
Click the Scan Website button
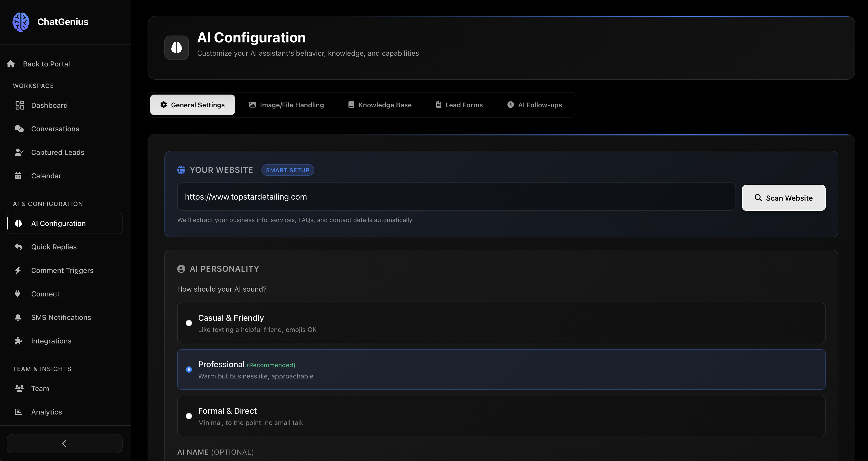coord(783,198)
